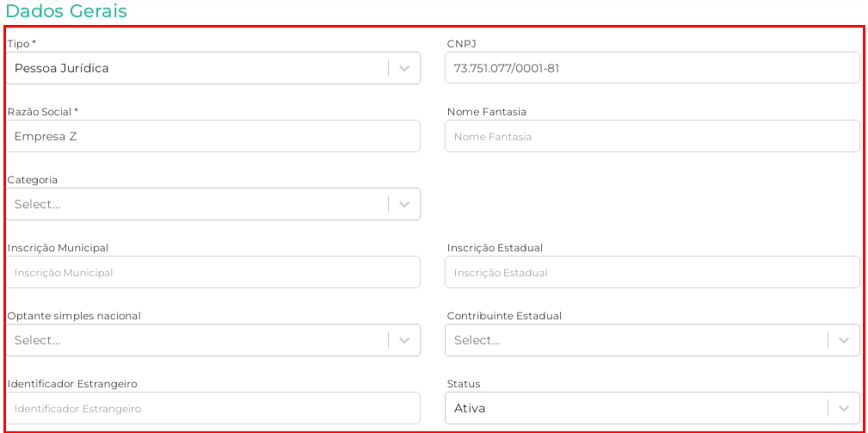Viewport: 868px width, 433px height.
Task: Click the Identificador Estrangeiro input field
Action: click(212, 408)
